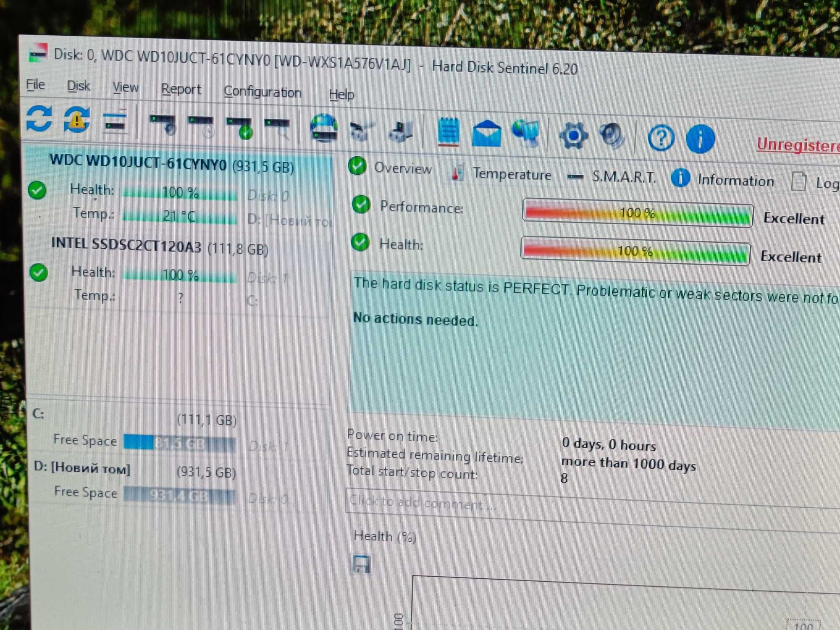Click the Overview Health 100 % gradient bar

[635, 251]
